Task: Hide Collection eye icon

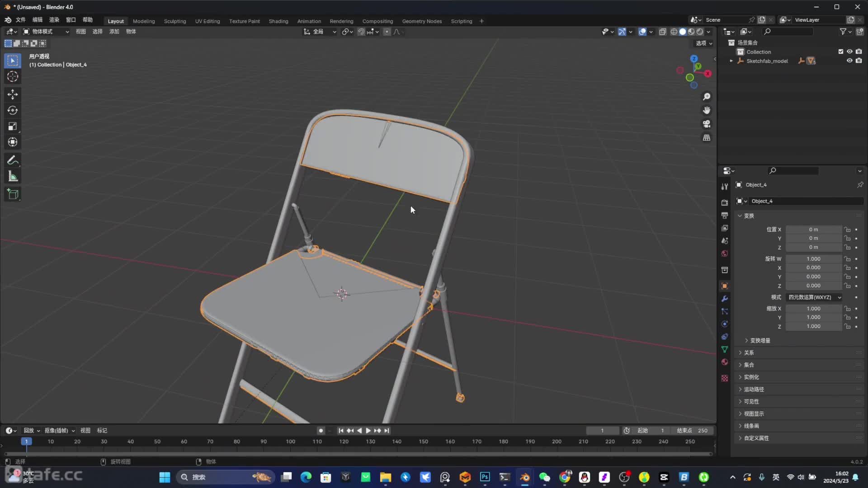Action: coord(849,52)
